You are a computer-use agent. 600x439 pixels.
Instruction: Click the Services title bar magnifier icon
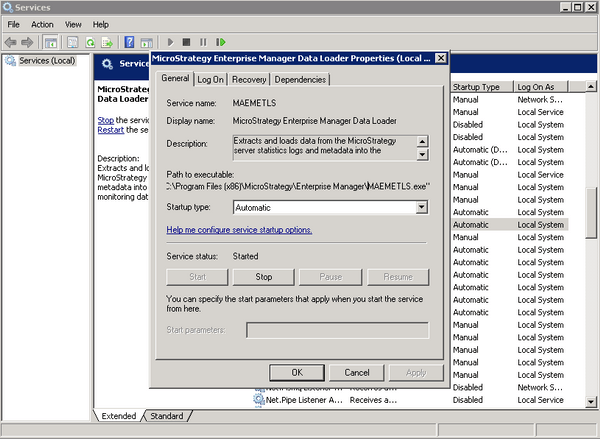click(8, 7)
